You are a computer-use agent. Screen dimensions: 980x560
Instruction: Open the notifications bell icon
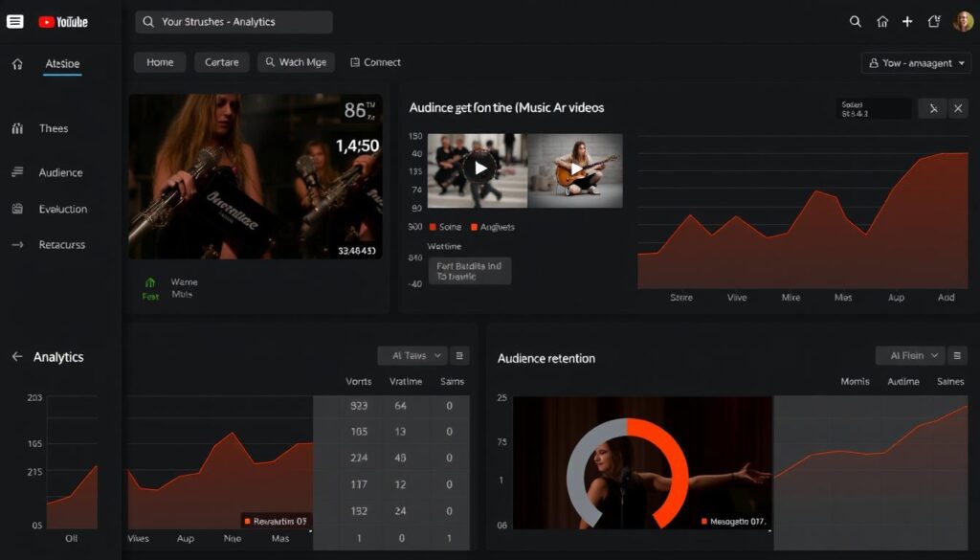click(x=935, y=21)
